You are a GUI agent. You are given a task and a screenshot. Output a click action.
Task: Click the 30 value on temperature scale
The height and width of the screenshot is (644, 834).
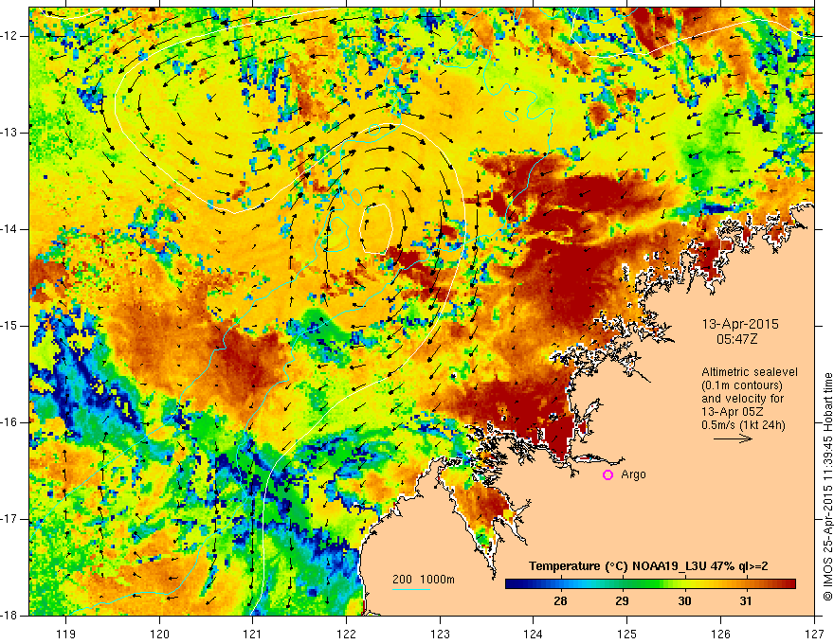(x=684, y=601)
